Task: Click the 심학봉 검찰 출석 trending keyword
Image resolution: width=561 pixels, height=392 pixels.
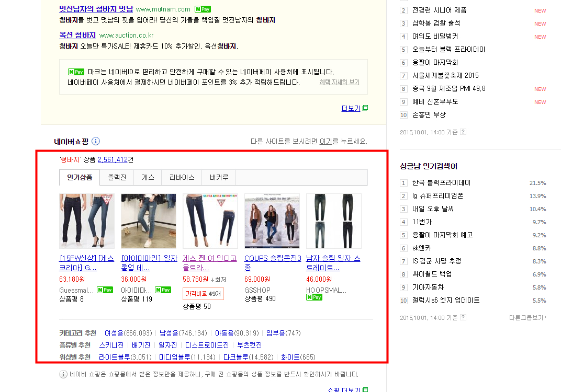Action: [x=436, y=23]
